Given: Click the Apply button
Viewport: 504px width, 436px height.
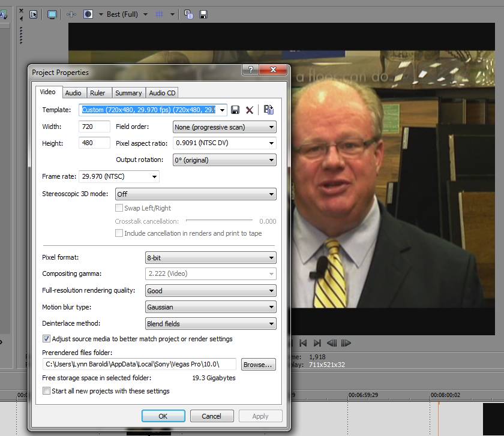Looking at the screenshot, I should (260, 416).
